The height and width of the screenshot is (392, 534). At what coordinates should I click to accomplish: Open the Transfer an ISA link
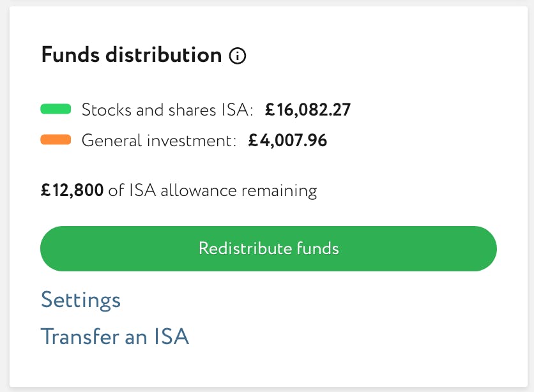(x=115, y=336)
